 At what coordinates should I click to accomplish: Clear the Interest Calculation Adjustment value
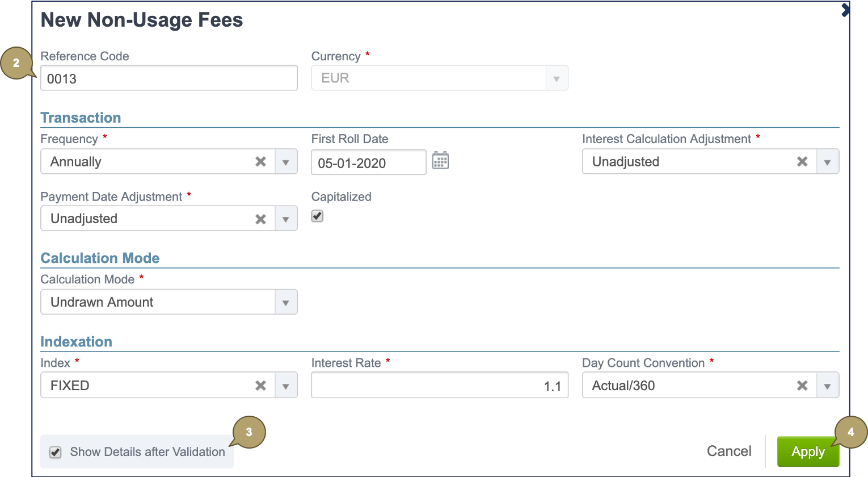(x=802, y=161)
